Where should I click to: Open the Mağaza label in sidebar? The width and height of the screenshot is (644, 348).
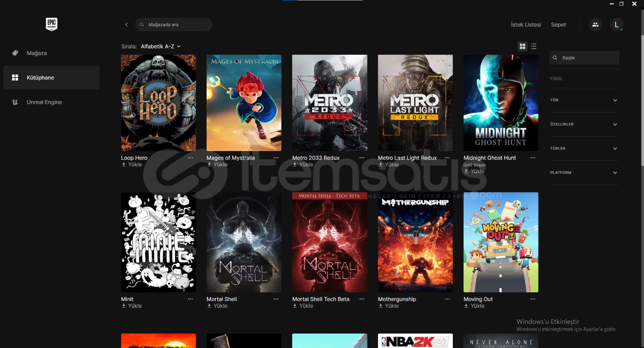(37, 53)
